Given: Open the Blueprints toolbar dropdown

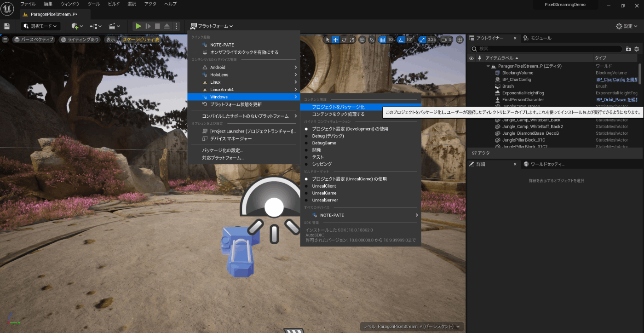Looking at the screenshot, I should point(96,26).
